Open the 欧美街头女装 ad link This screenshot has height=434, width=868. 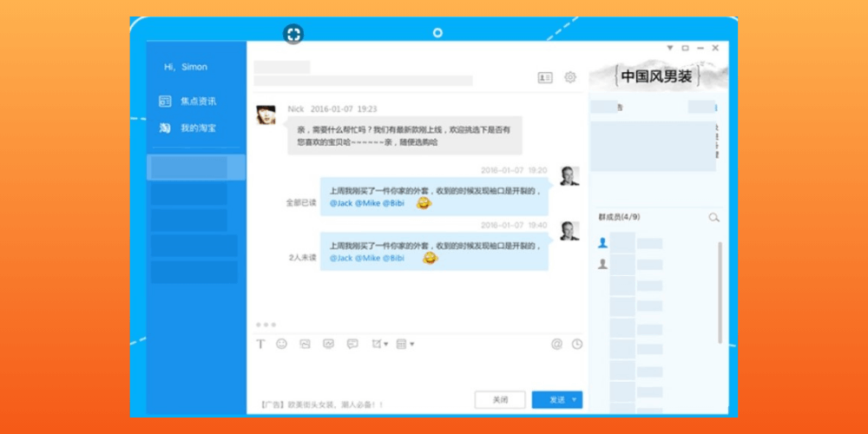click(322, 405)
